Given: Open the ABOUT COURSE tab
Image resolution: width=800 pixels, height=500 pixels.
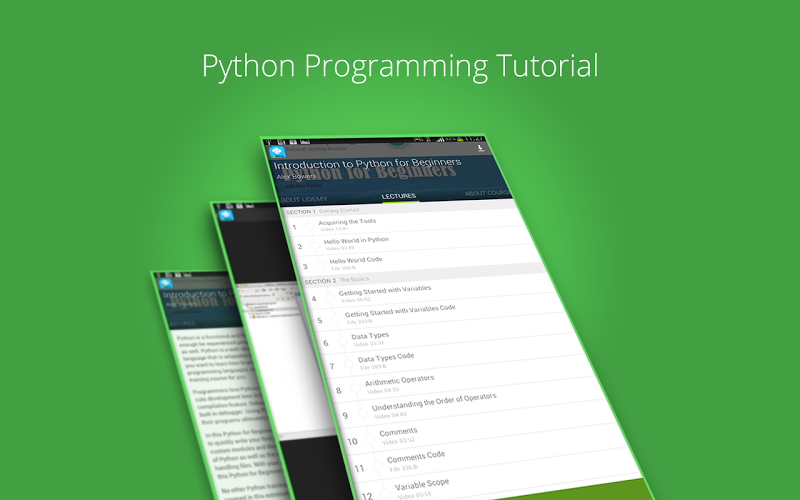Looking at the screenshot, I should coord(487,193).
